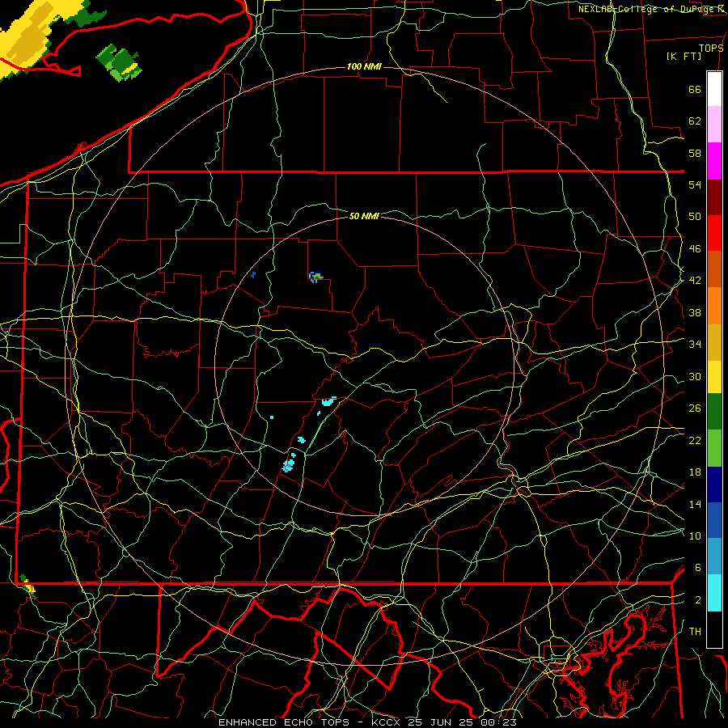Image resolution: width=728 pixels, height=728 pixels.
Task: Click the dark orange legend swatch near 42
Action: pyautogui.click(x=714, y=269)
